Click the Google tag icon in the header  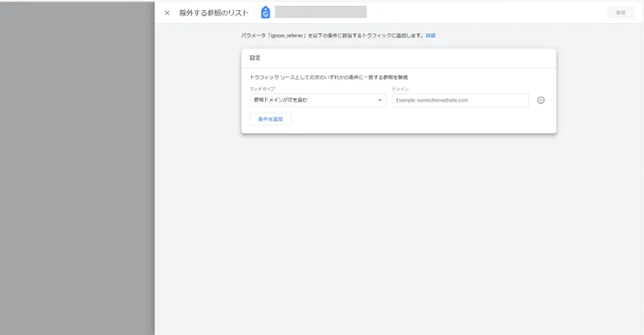coord(265,12)
